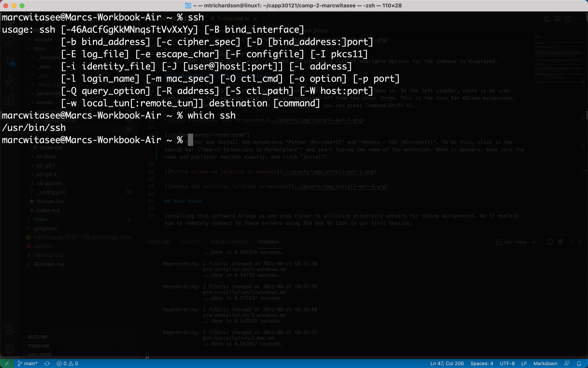Switch to the OUTPUT tab in VS Code panel
This screenshot has height=368, width=588.
click(x=190, y=242)
